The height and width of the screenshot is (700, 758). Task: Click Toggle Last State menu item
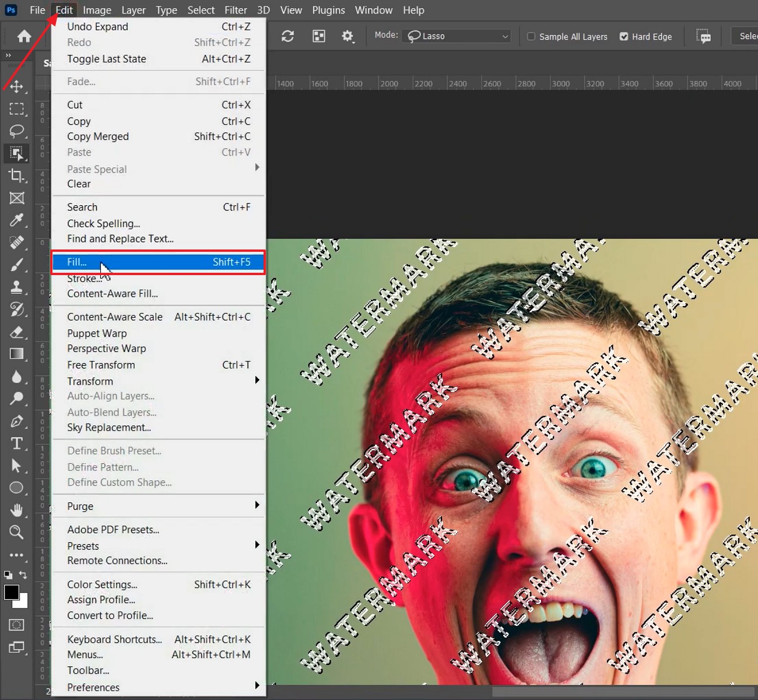pos(159,59)
